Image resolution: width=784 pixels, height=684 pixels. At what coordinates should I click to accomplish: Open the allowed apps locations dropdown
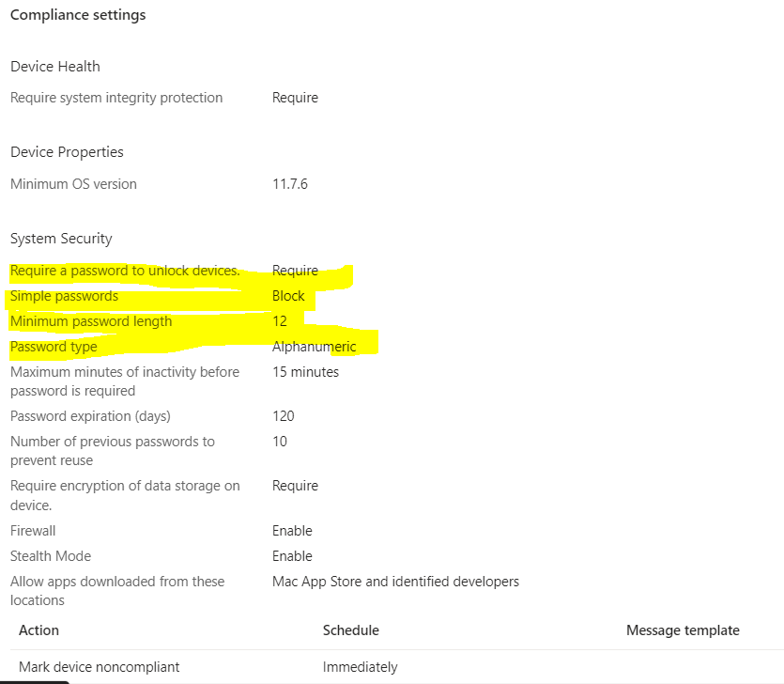[395, 581]
